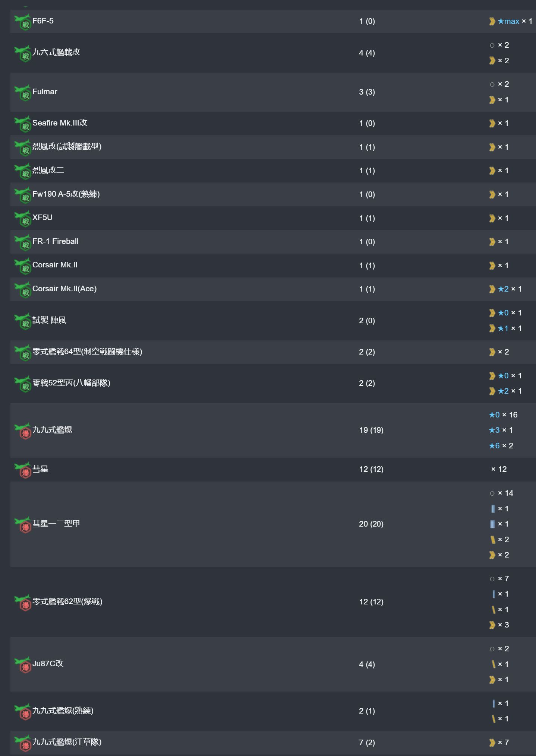This screenshot has height=756, width=536.
Task: Select the Corsair Mk.II(Ace) equipment name
Action: pyautogui.click(x=64, y=289)
